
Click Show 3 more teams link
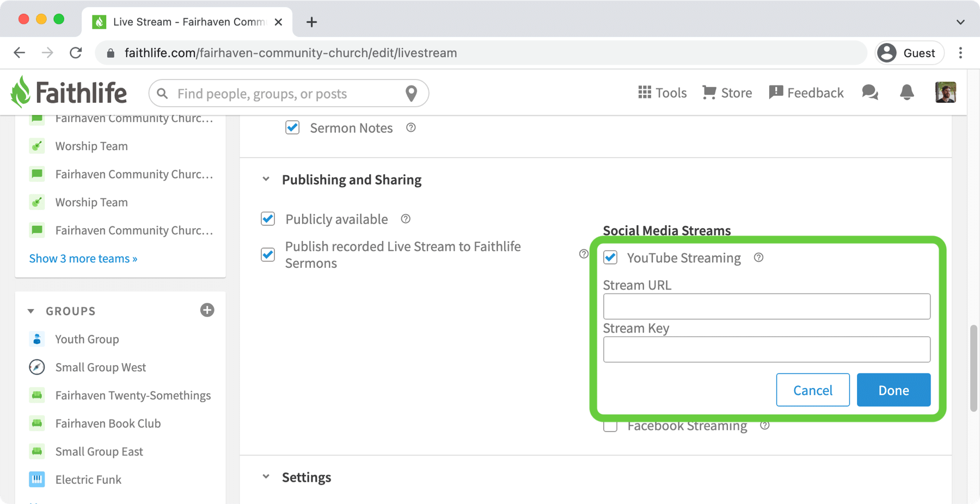(x=83, y=259)
